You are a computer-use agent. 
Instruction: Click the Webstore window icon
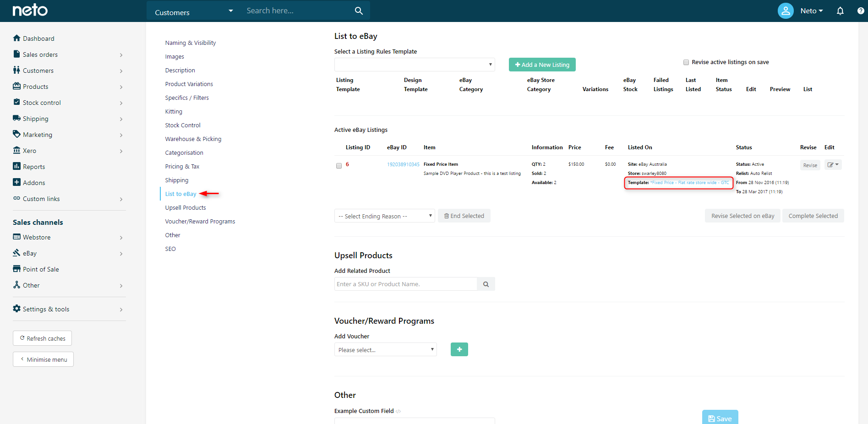pyautogui.click(x=17, y=237)
